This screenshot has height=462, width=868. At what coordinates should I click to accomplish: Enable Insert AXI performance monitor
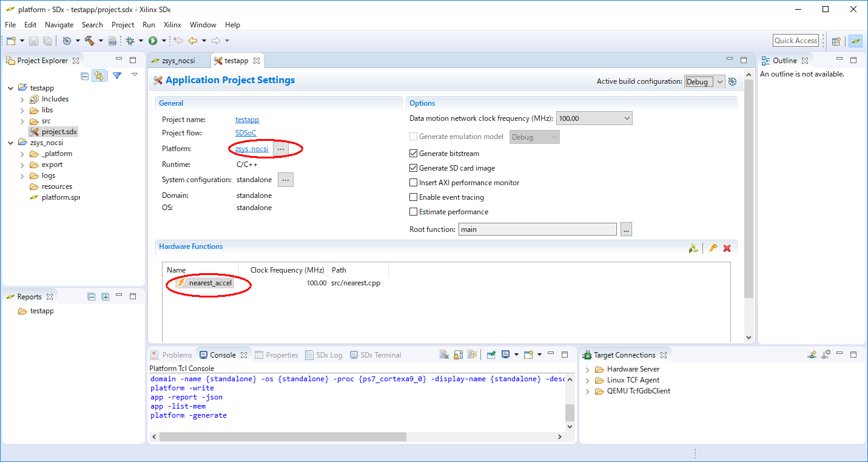click(414, 183)
